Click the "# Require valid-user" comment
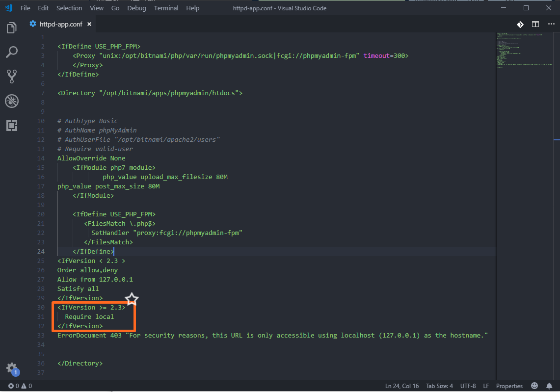The width and height of the screenshot is (560, 392). 95,149
